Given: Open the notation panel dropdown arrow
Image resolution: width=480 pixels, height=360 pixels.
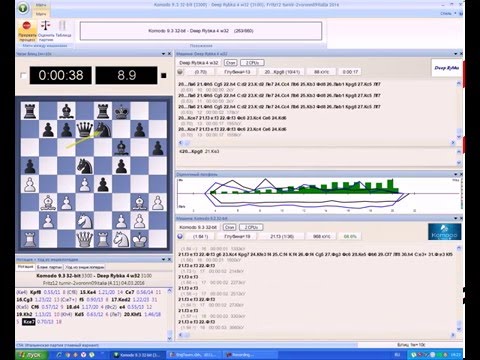Looking at the screenshot, I should [163, 259].
